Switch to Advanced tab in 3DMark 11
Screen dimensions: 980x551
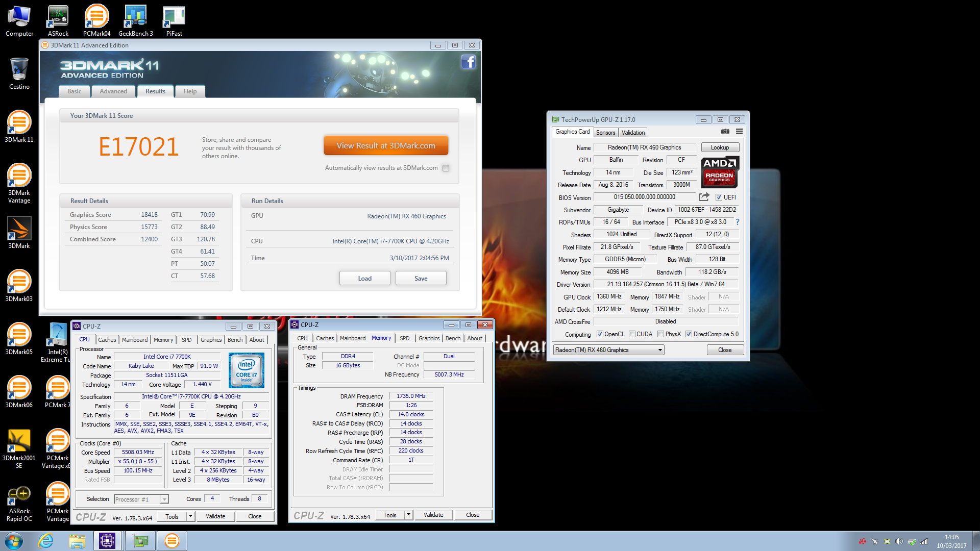tap(113, 91)
